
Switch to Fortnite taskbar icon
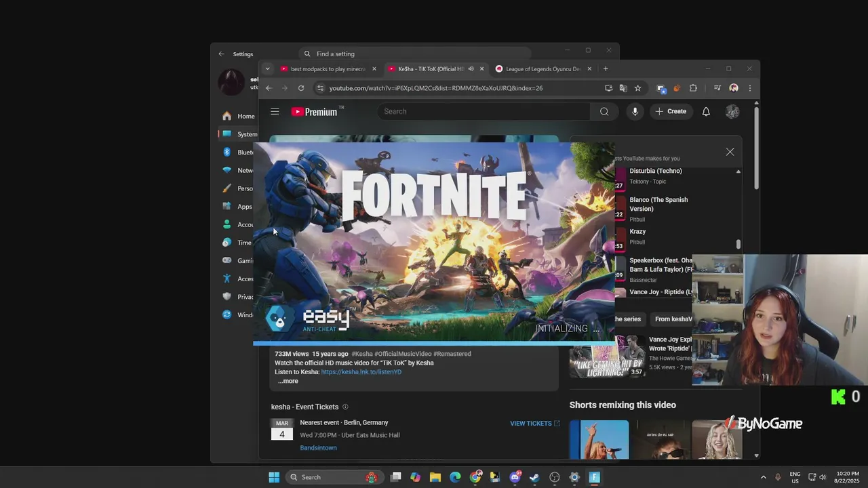pyautogui.click(x=594, y=477)
